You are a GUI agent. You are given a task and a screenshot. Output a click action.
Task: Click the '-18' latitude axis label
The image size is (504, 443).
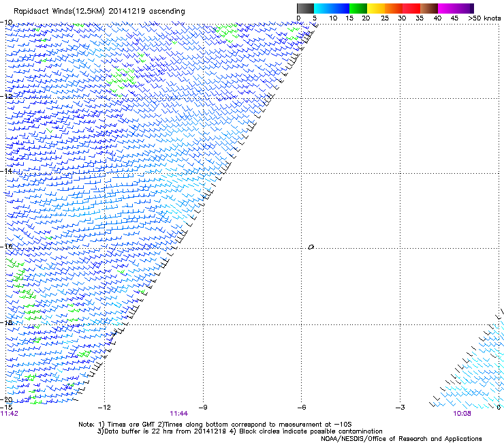click(6, 322)
